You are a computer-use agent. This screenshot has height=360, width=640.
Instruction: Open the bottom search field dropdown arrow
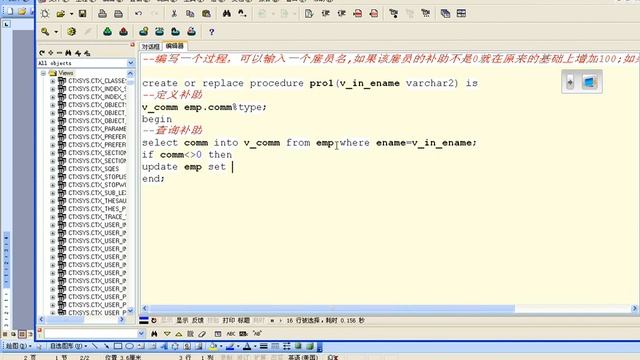click(141, 334)
